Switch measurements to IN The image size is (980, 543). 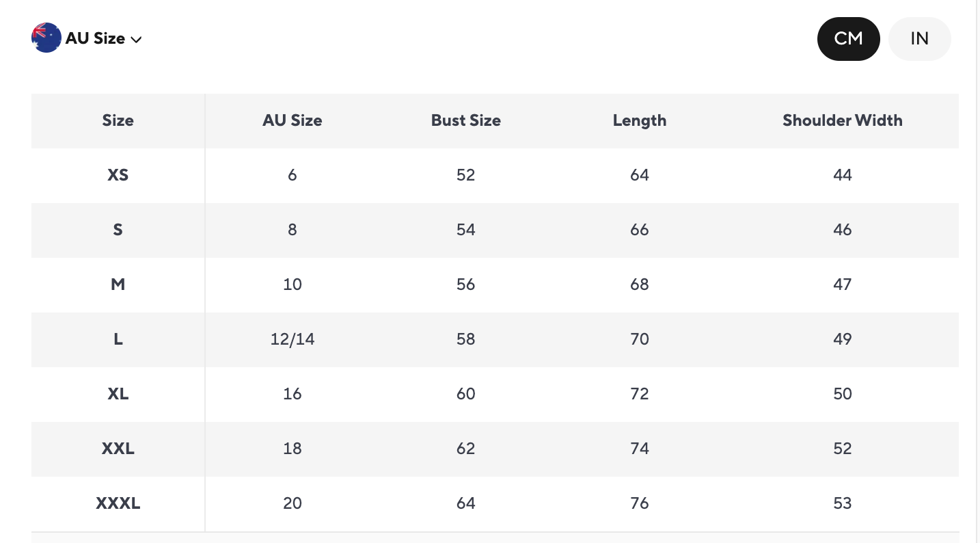click(x=919, y=39)
